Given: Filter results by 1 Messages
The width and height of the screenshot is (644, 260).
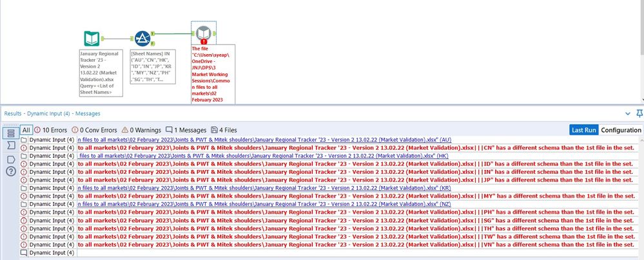Looking at the screenshot, I should click(186, 130).
